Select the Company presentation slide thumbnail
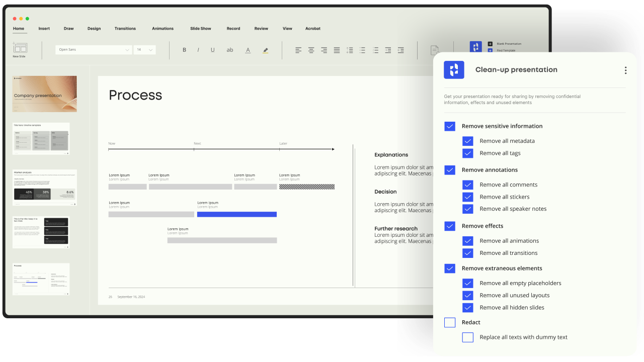Image resolution: width=644 pixels, height=362 pixels. click(x=45, y=94)
